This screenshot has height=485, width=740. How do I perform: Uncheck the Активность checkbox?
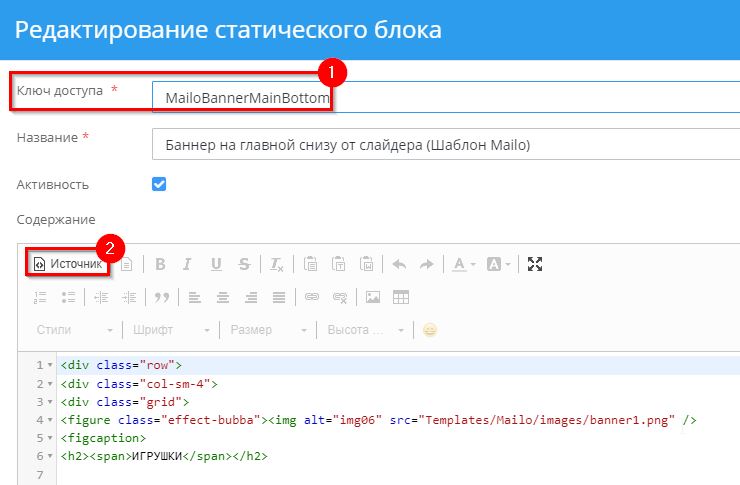[x=159, y=184]
